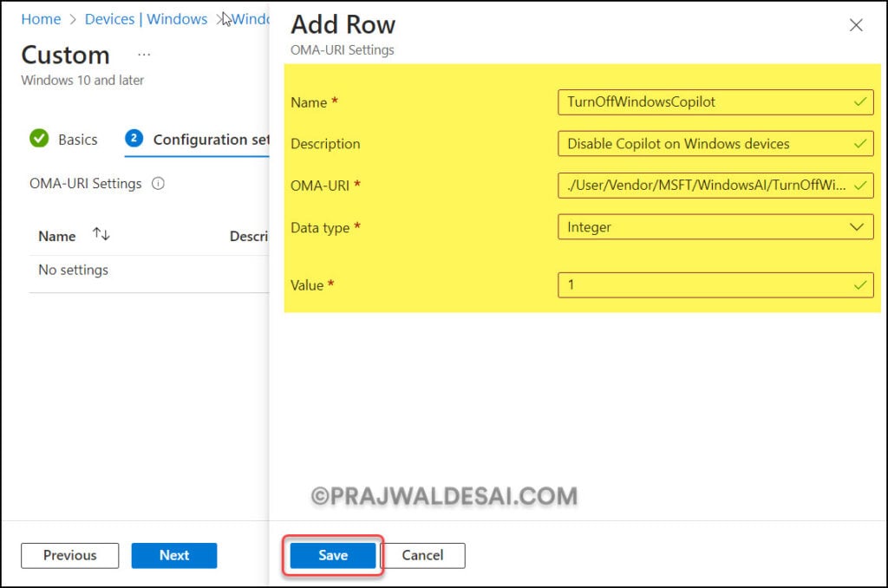This screenshot has height=588, width=888.
Task: Open the Home breadcrumb link
Action: click(x=41, y=19)
